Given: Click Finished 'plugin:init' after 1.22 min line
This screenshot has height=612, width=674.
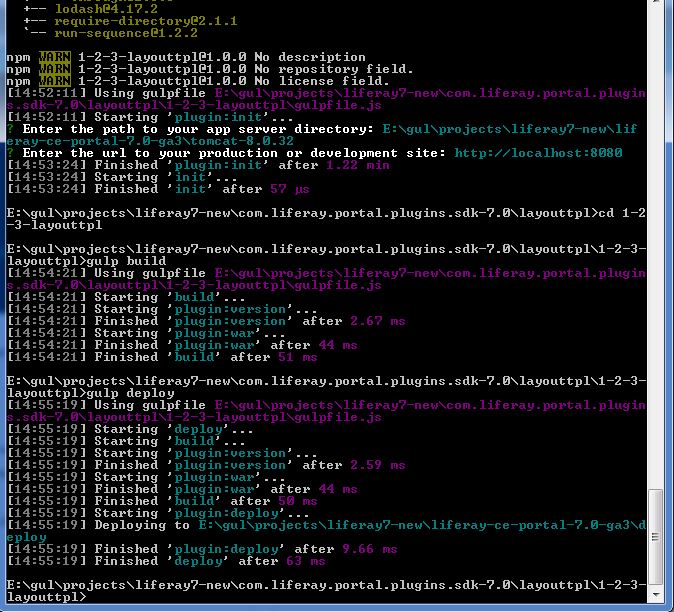Looking at the screenshot, I should [198, 165].
